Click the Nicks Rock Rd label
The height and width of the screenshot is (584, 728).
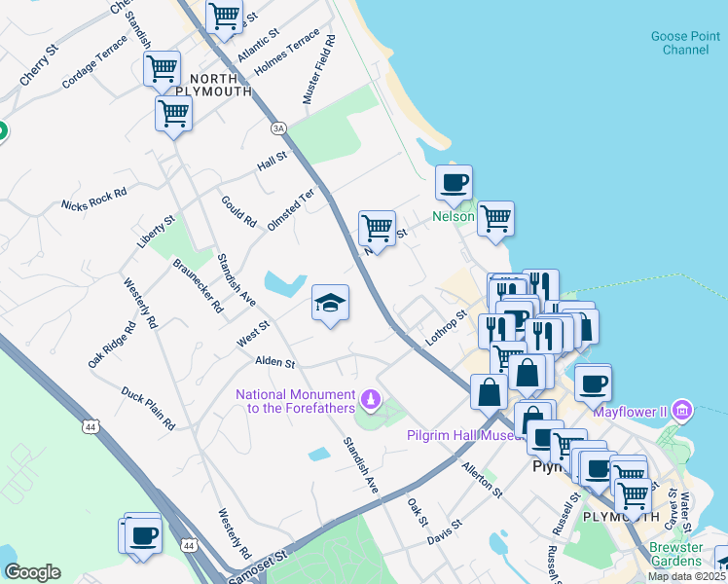(x=93, y=200)
